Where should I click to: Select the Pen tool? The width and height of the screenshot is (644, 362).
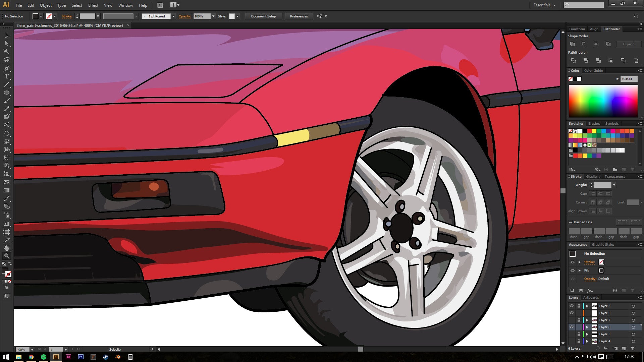point(7,68)
